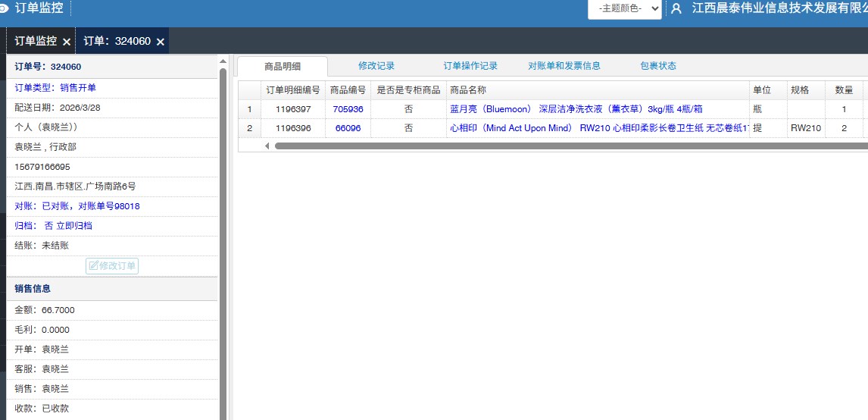Select the 包裹状态 tab

click(x=658, y=66)
